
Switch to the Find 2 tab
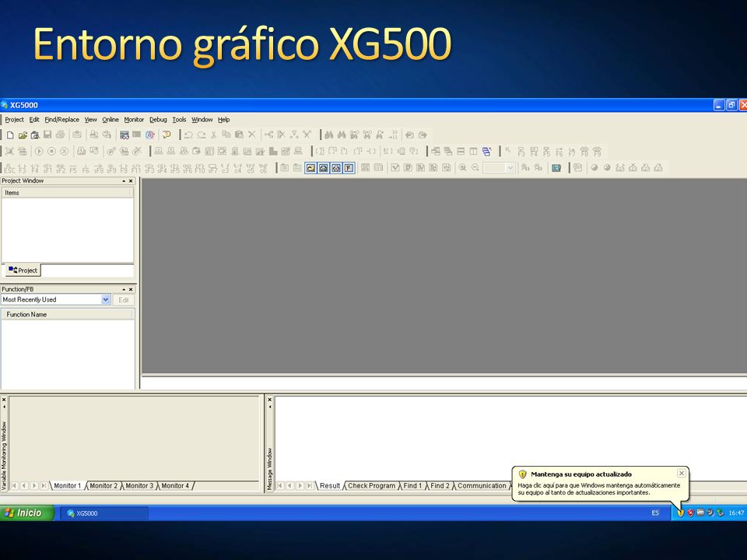point(440,485)
